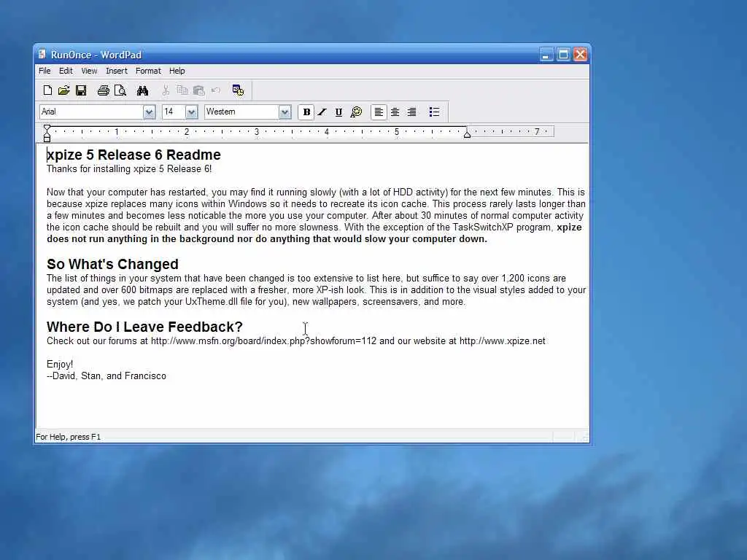Create a new document with the New icon

point(47,90)
